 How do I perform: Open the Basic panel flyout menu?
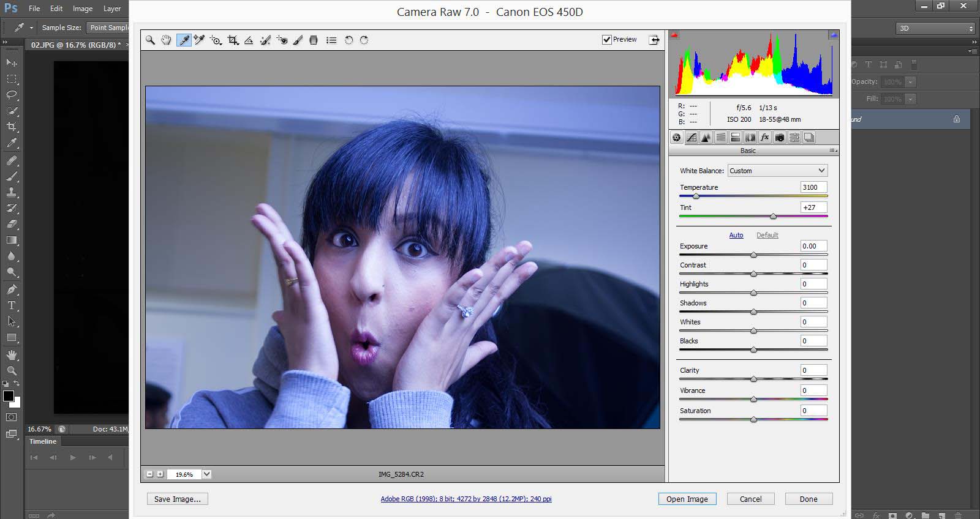pyautogui.click(x=833, y=151)
